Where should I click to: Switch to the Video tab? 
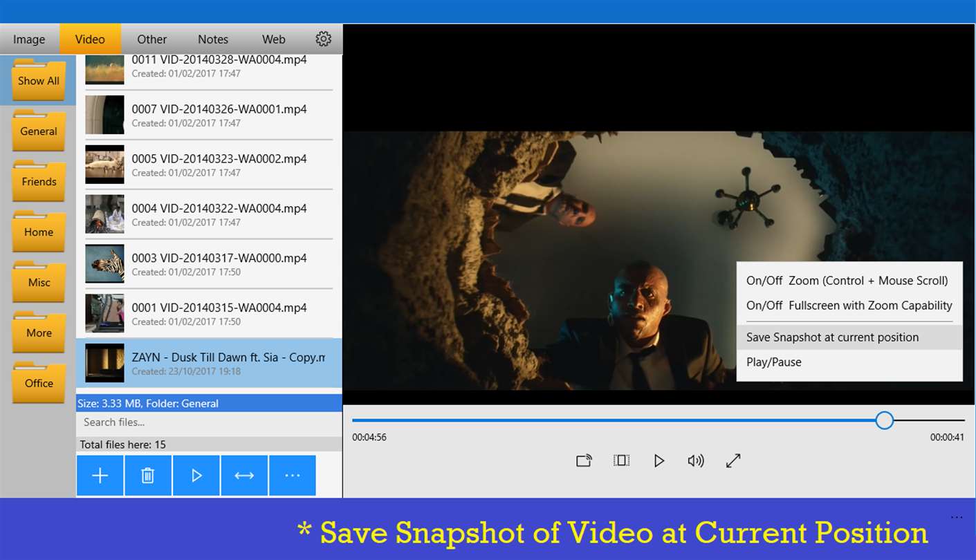(90, 39)
